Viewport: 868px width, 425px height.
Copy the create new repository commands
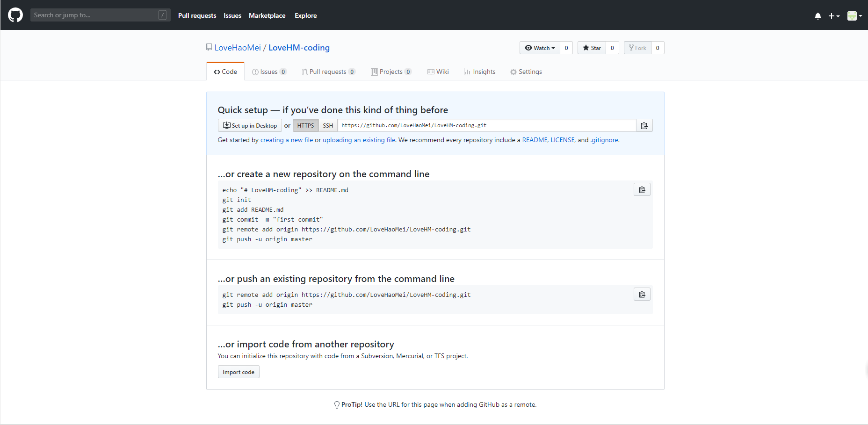642,189
